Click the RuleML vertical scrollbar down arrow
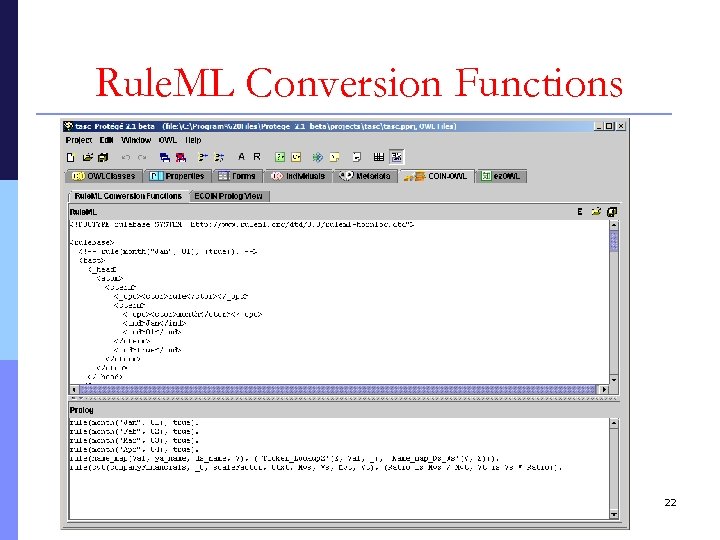This screenshot has height=540, width=720. [x=614, y=380]
